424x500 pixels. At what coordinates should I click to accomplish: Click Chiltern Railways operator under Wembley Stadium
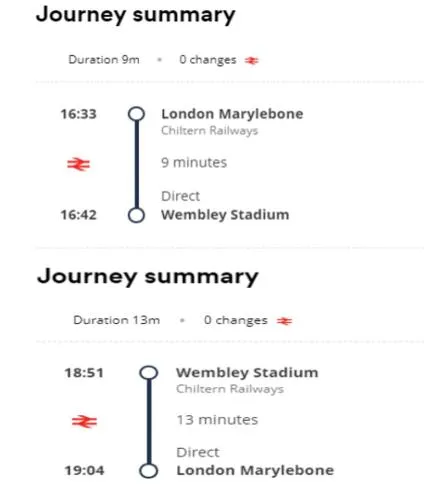pos(230,389)
